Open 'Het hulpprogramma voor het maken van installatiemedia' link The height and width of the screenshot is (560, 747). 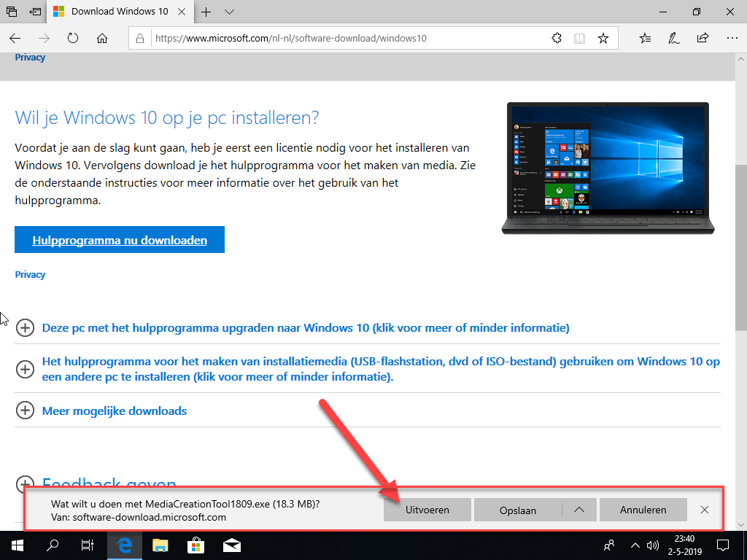tap(381, 369)
